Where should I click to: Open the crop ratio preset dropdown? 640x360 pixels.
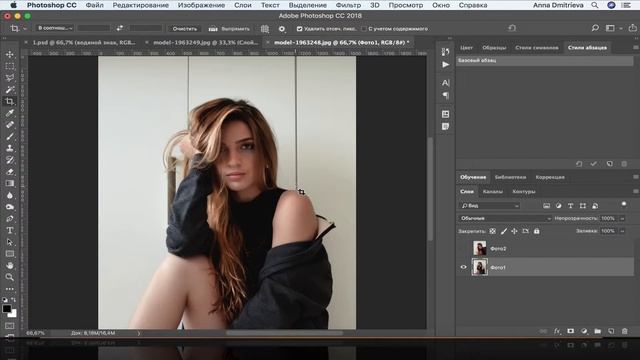tap(55, 28)
